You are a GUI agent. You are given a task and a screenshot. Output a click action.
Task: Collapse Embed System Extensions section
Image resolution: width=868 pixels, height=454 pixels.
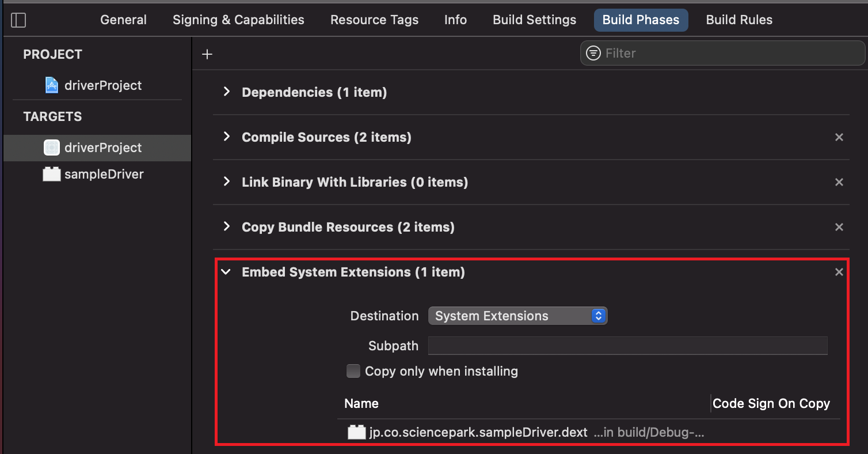(226, 272)
